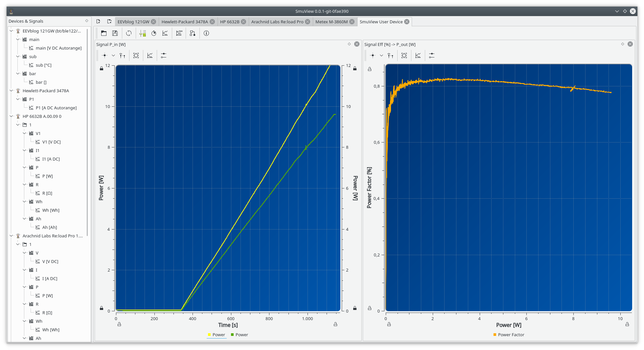Open the device info about icon

coord(206,33)
